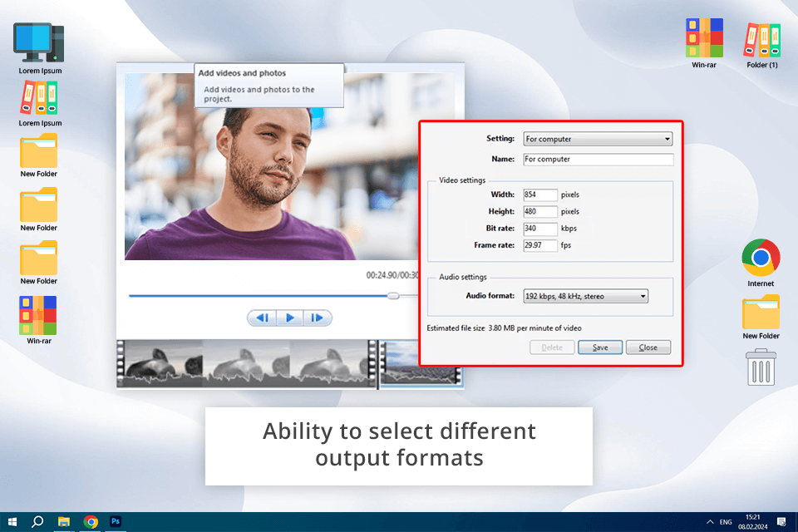
Task: Expand the Audio format dropdown
Action: coord(585,296)
